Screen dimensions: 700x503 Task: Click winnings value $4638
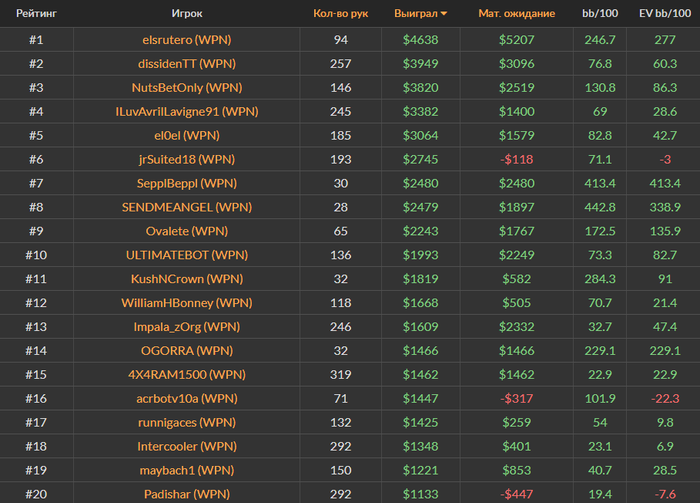(421, 40)
